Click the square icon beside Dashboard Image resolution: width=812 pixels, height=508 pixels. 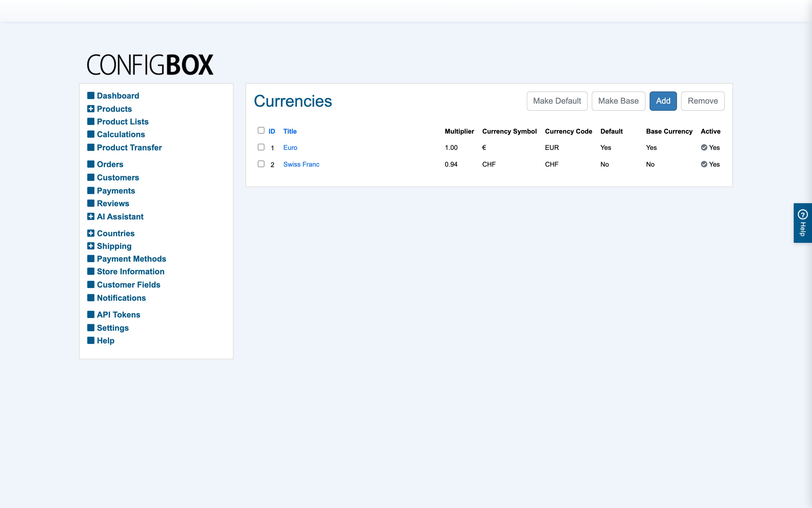91,96
